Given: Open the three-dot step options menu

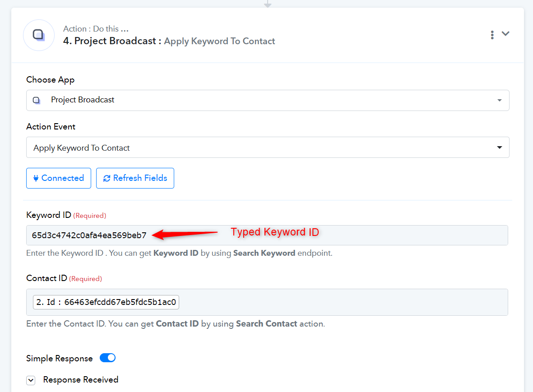Looking at the screenshot, I should tap(492, 35).
